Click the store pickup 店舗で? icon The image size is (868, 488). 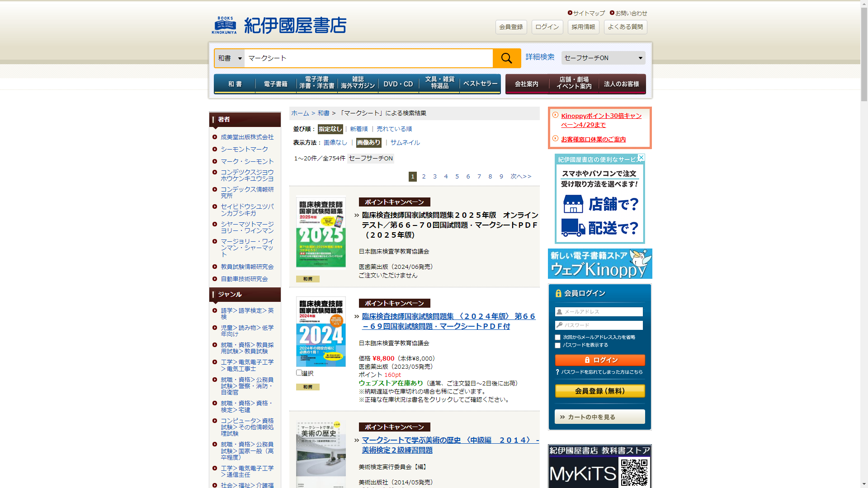coord(573,204)
